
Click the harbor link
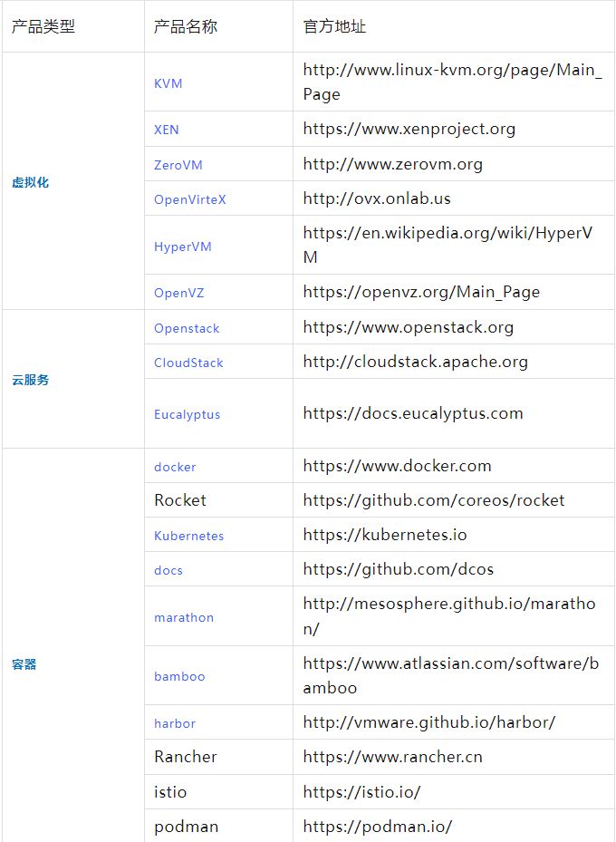click(x=175, y=724)
